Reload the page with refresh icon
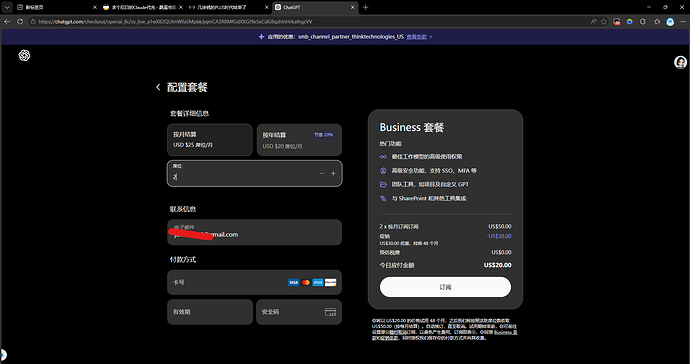This screenshot has height=364, width=690. 20,21
